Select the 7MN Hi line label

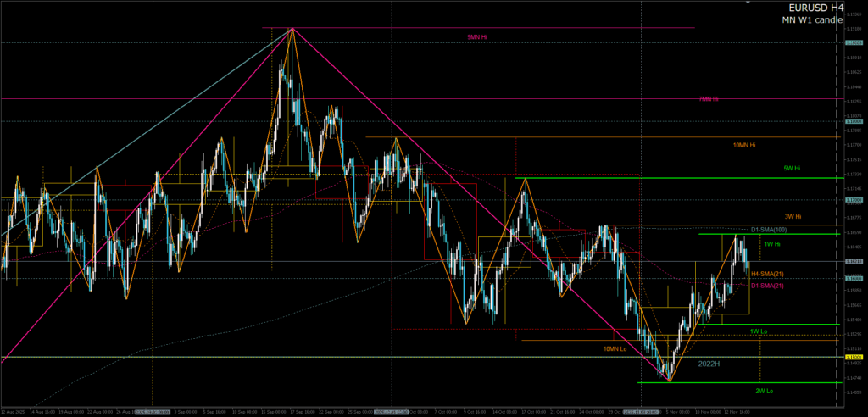709,99
